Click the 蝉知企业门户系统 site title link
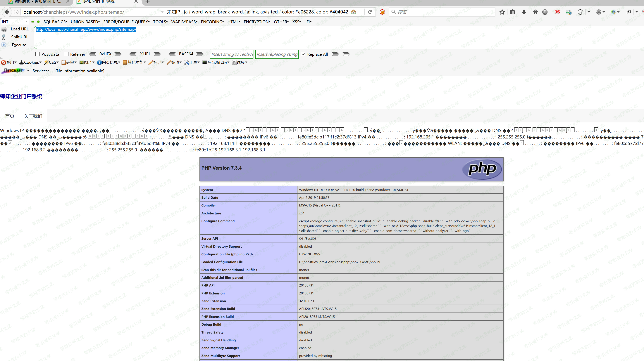Image resolution: width=644 pixels, height=361 pixels. tap(21, 96)
